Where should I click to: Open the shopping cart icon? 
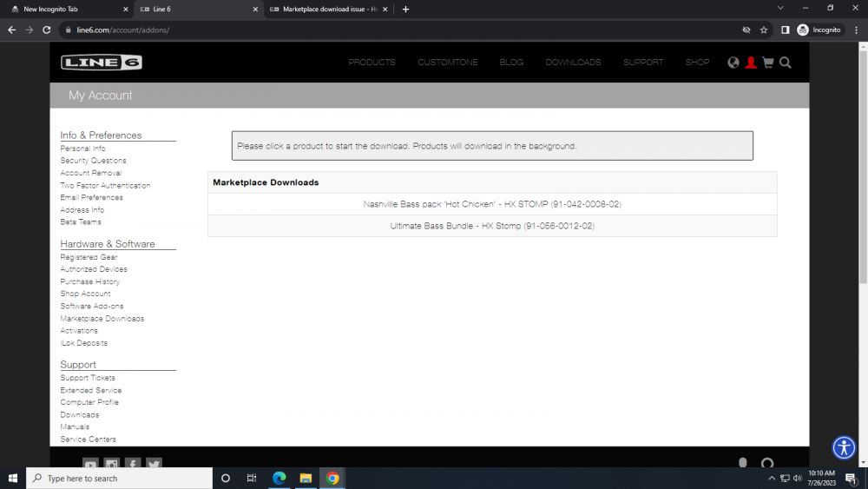(x=767, y=63)
